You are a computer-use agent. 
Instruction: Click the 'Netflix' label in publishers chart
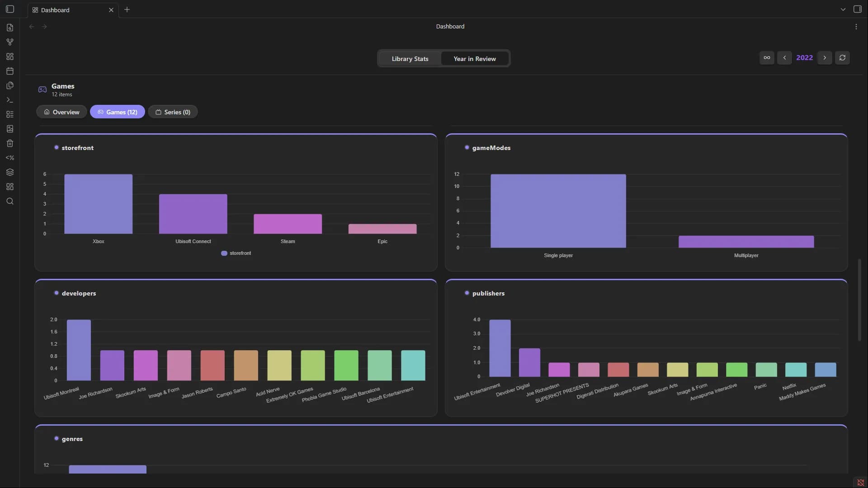(x=789, y=387)
